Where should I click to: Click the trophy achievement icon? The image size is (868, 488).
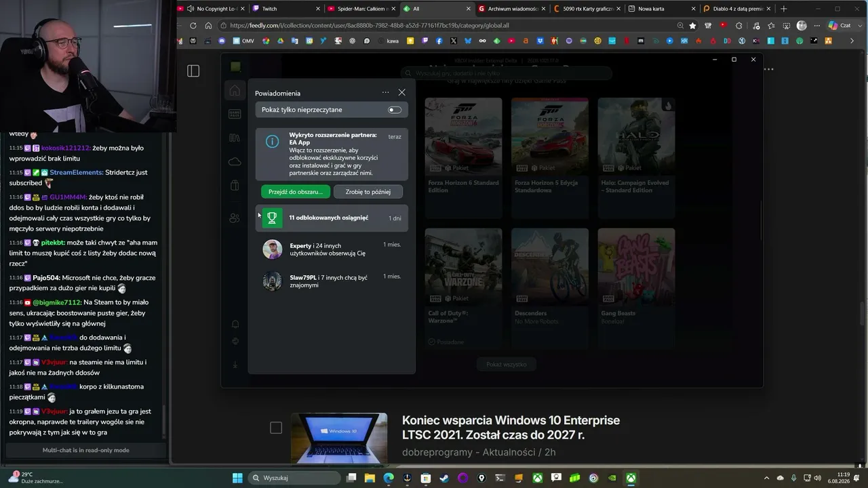pos(272,218)
